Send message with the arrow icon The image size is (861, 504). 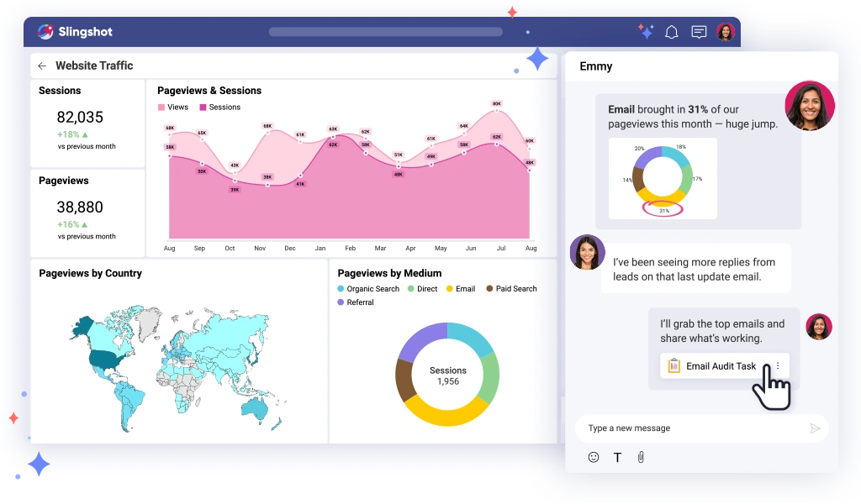pyautogui.click(x=814, y=428)
